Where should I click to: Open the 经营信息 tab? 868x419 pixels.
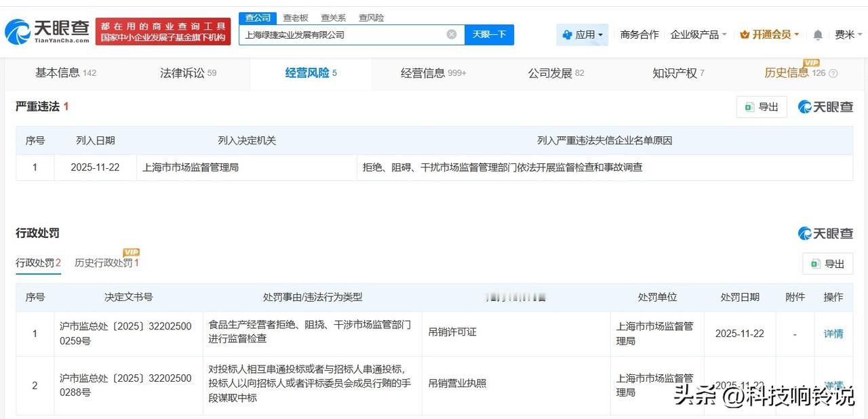pos(433,73)
